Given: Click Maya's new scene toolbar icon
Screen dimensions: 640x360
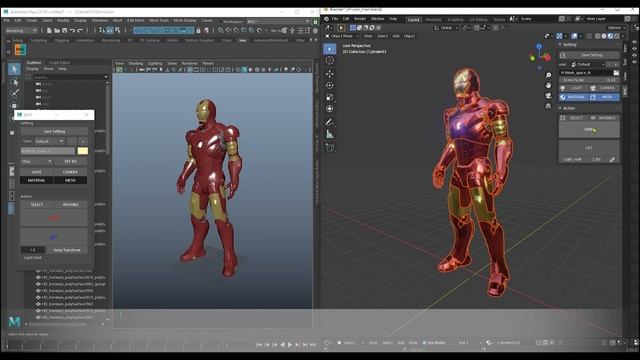Looking at the screenshot, I should [49, 30].
